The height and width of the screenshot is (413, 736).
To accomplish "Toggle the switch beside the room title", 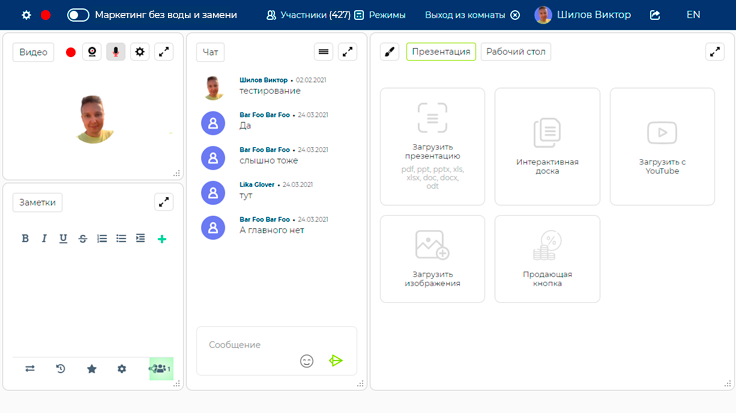I will pos(78,15).
